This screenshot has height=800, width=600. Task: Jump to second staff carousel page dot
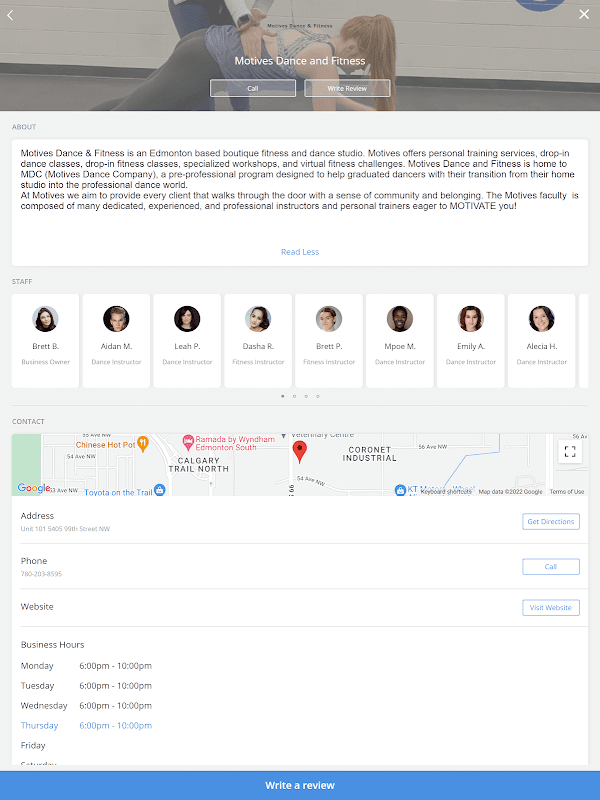coord(294,396)
